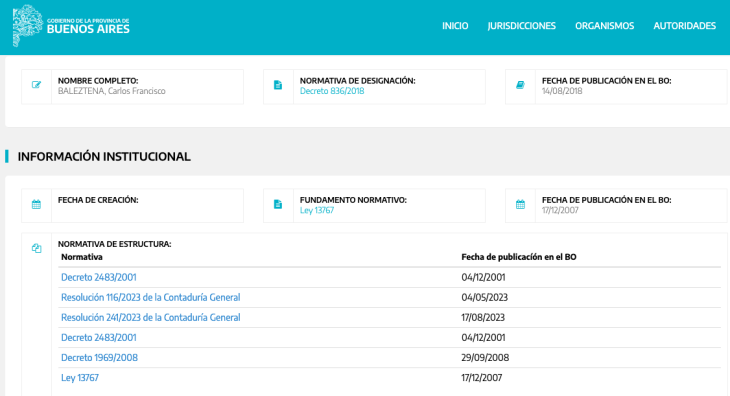
Task: Click the FECHA DE CREACIÓN label
Action: click(x=98, y=200)
